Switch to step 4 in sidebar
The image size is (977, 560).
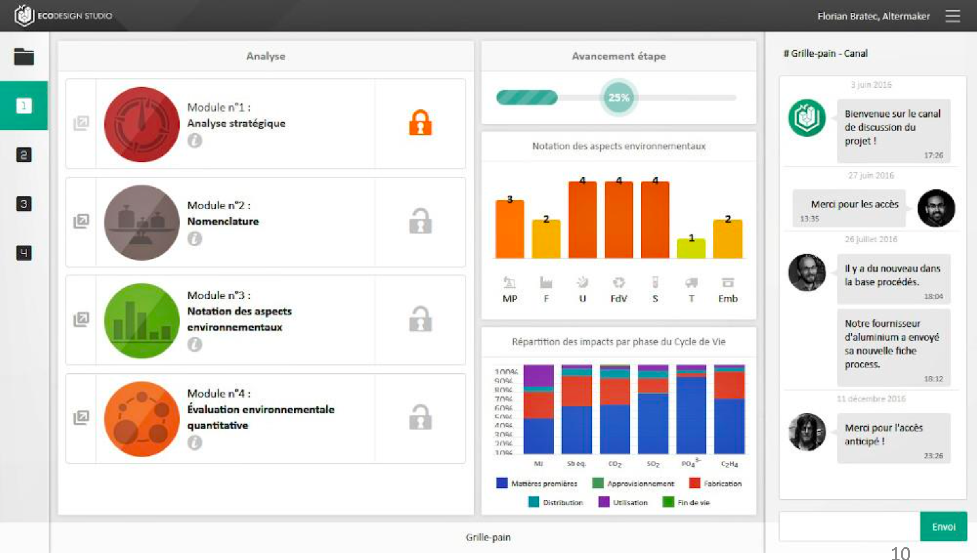[24, 253]
